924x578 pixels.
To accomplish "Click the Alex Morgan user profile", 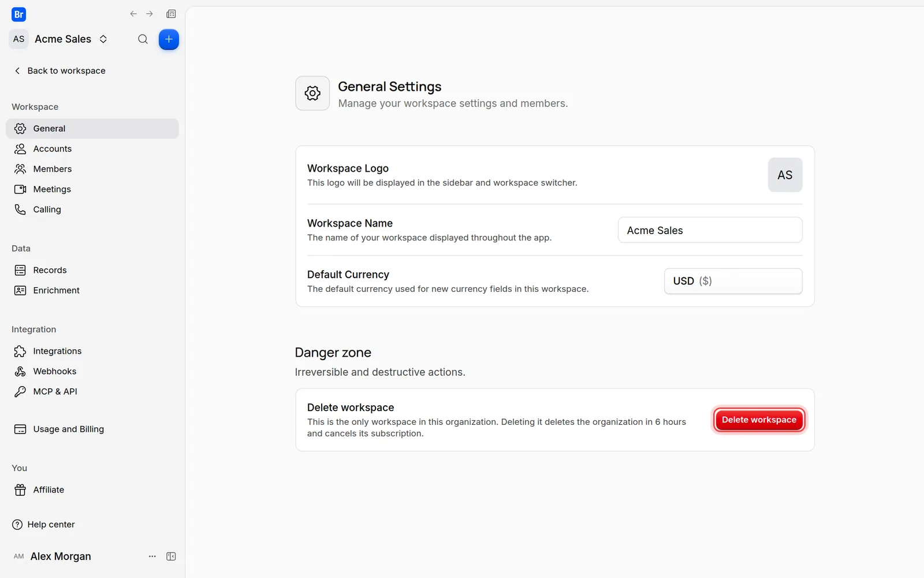I will (61, 556).
